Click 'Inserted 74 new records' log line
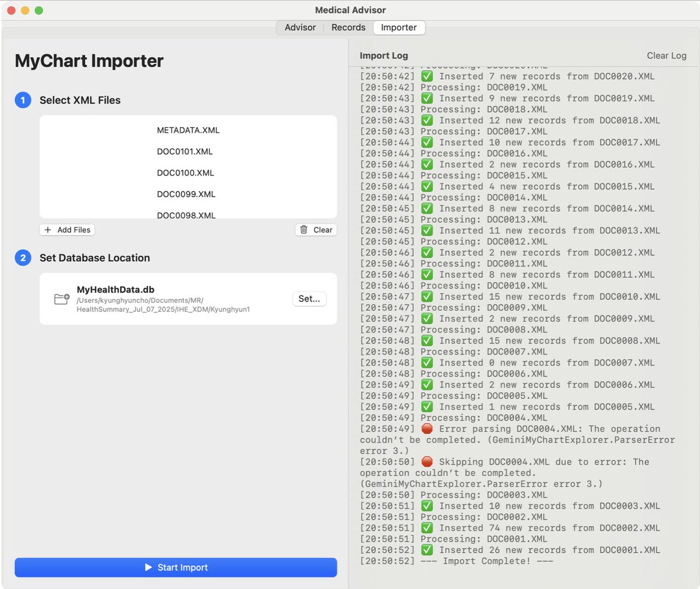The image size is (700, 589). (510, 528)
